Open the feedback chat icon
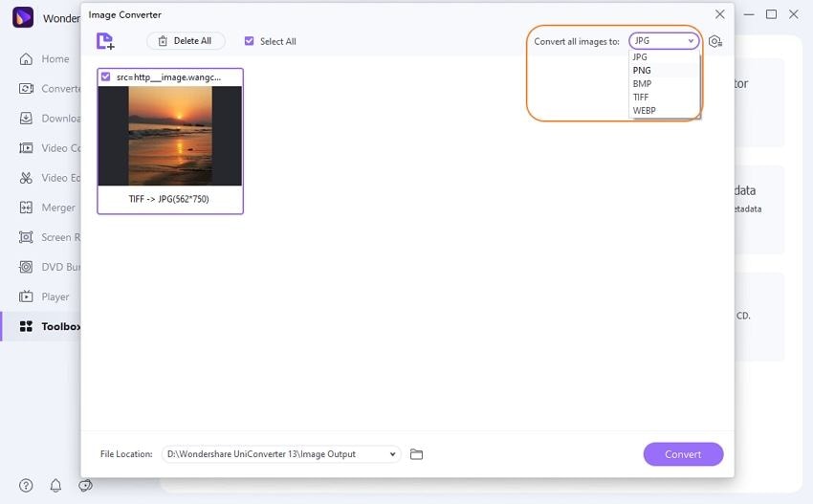The width and height of the screenshot is (813, 504). [85, 485]
